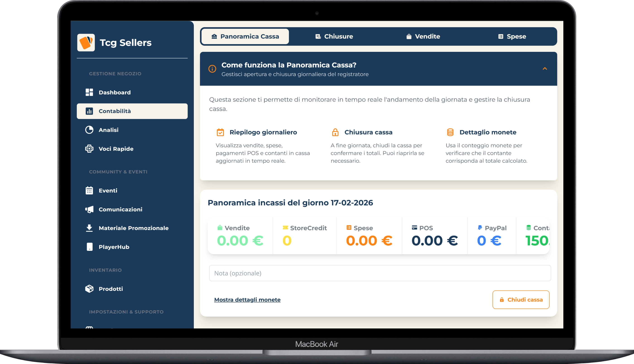This screenshot has height=364, width=634.
Task: Switch to the Chiusure tab
Action: pos(334,36)
